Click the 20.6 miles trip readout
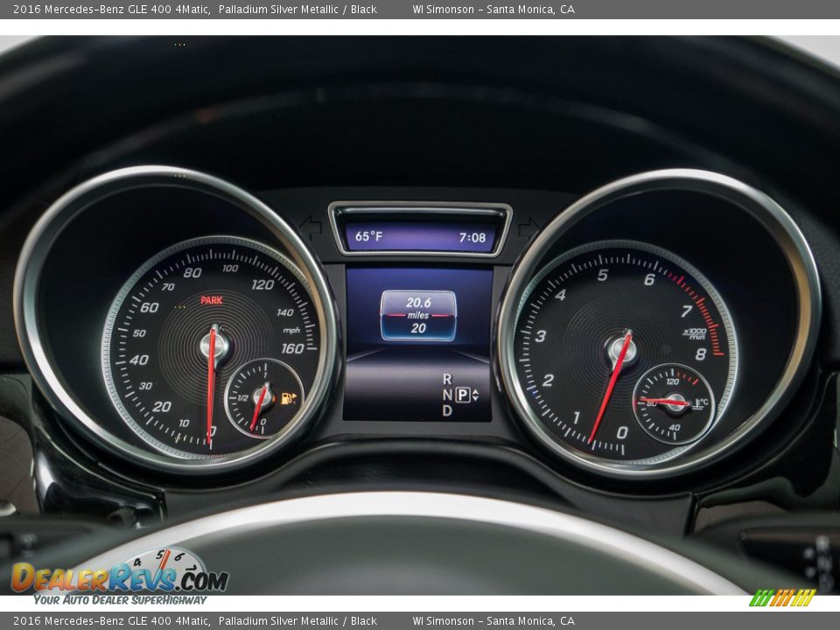The width and height of the screenshot is (840, 630). (418, 303)
